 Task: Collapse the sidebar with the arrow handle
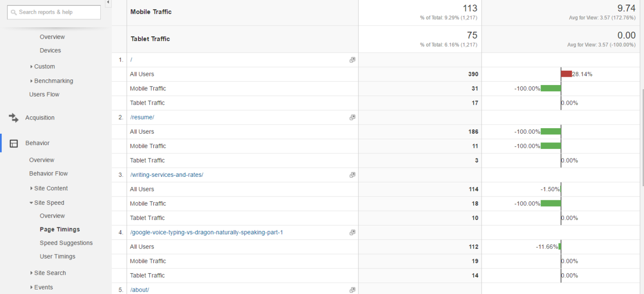coord(108,3)
